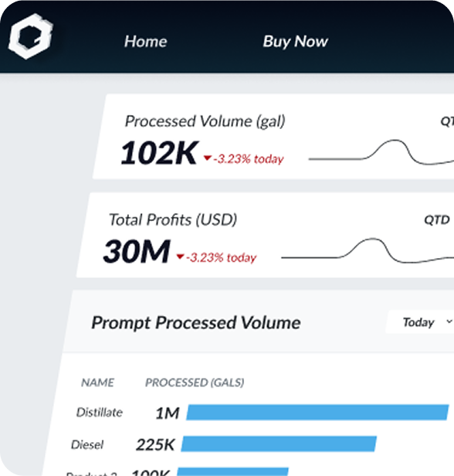Image resolution: width=454 pixels, height=476 pixels.
Task: Click the Total Profits sparkline chart
Action: click(368, 251)
